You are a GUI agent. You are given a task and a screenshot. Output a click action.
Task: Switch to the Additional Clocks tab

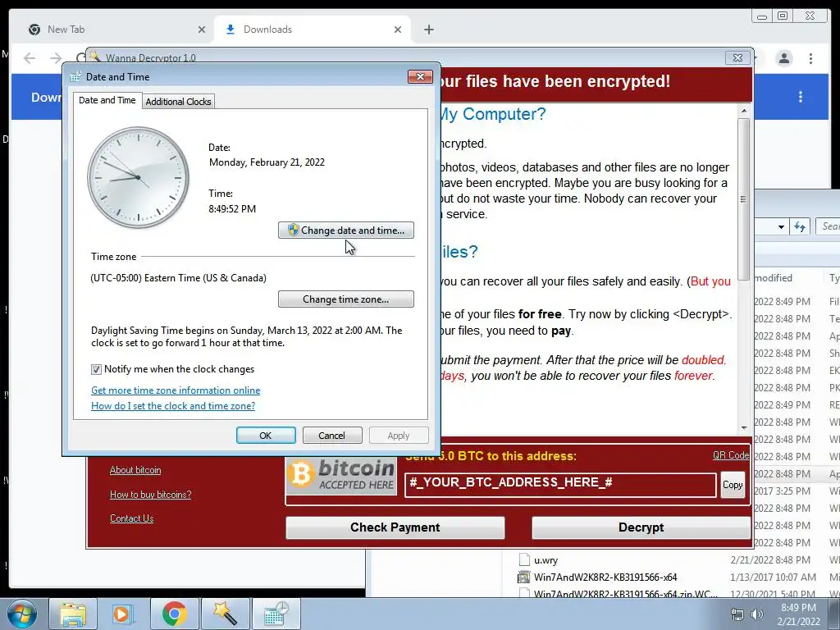178,101
